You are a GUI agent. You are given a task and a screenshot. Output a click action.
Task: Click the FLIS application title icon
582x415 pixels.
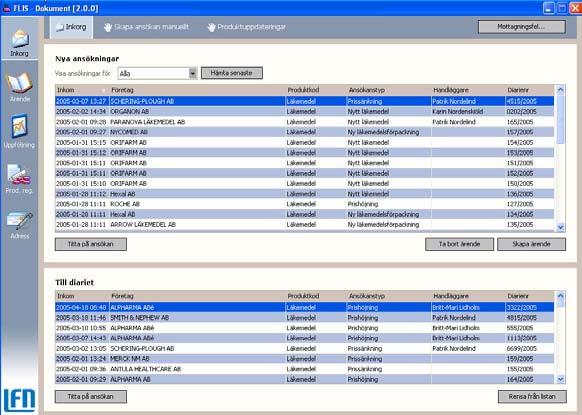coord(6,8)
